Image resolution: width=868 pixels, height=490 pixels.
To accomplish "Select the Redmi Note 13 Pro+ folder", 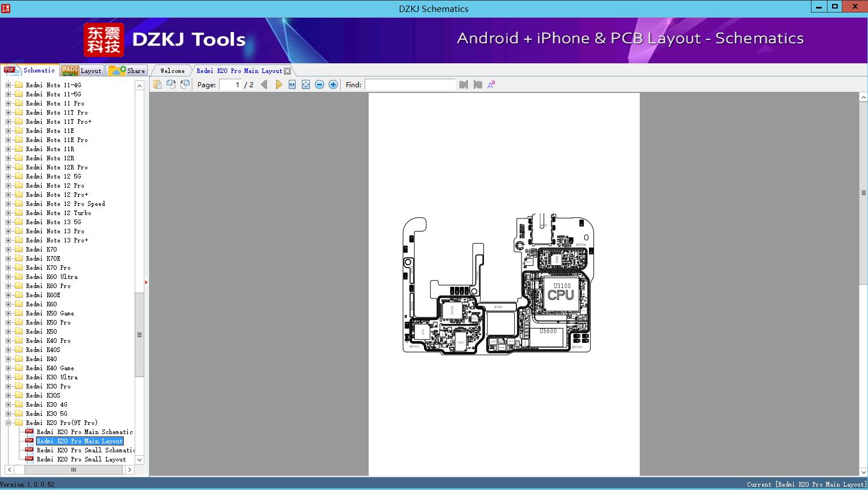I will point(56,240).
